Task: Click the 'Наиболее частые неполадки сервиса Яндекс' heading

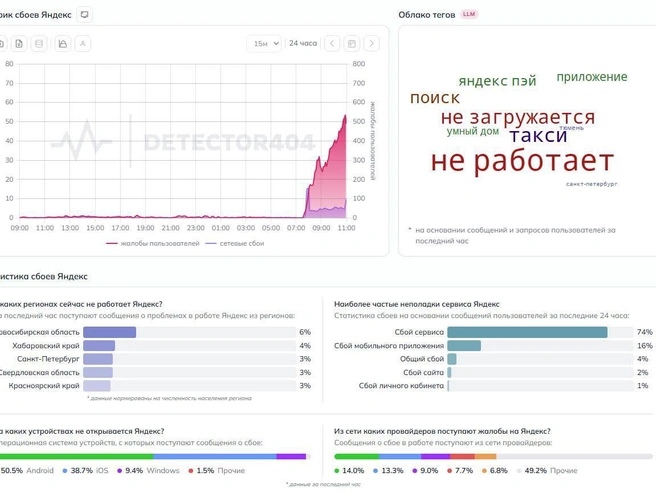Action: [x=417, y=304]
